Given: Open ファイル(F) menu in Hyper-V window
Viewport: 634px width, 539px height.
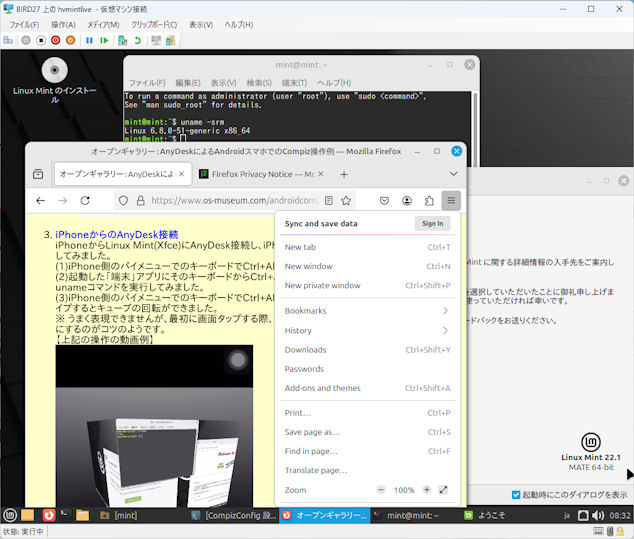Looking at the screenshot, I should coord(24,25).
